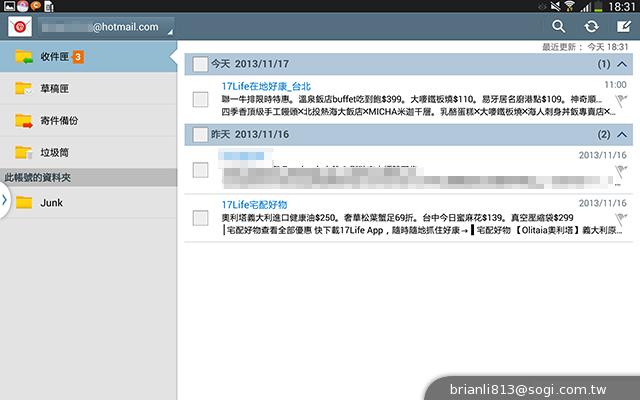
Task: Flag the 17Life在地好康_台北 email
Action: click(621, 101)
